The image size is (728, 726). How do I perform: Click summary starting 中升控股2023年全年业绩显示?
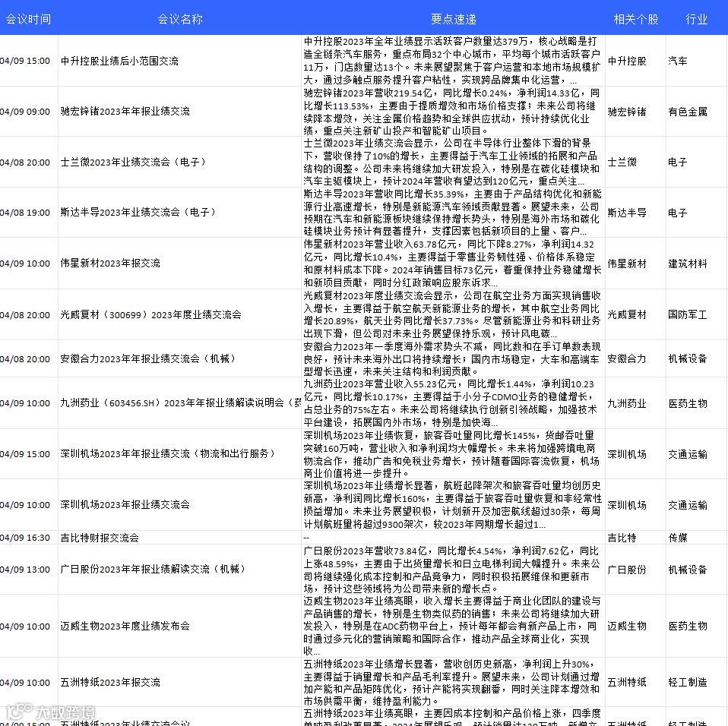point(452,61)
